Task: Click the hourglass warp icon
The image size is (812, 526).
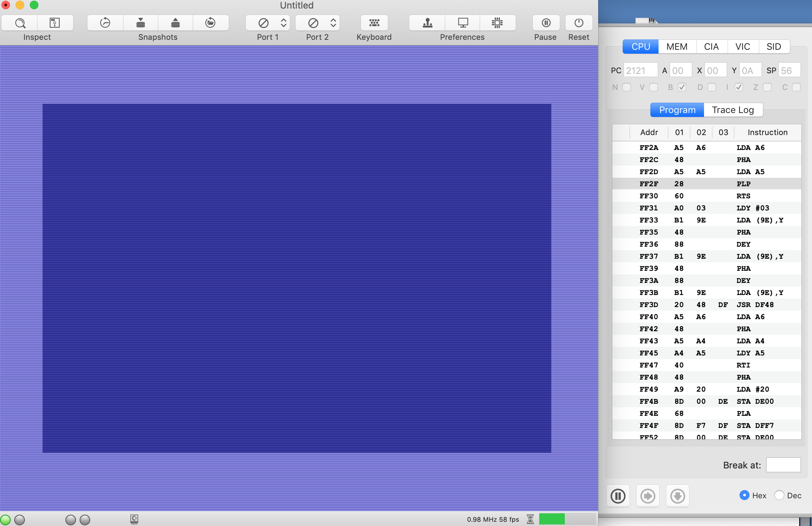Action: point(530,519)
